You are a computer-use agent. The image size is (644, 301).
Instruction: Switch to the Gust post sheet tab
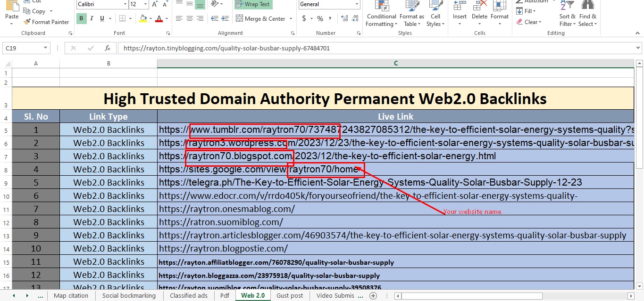pos(289,295)
